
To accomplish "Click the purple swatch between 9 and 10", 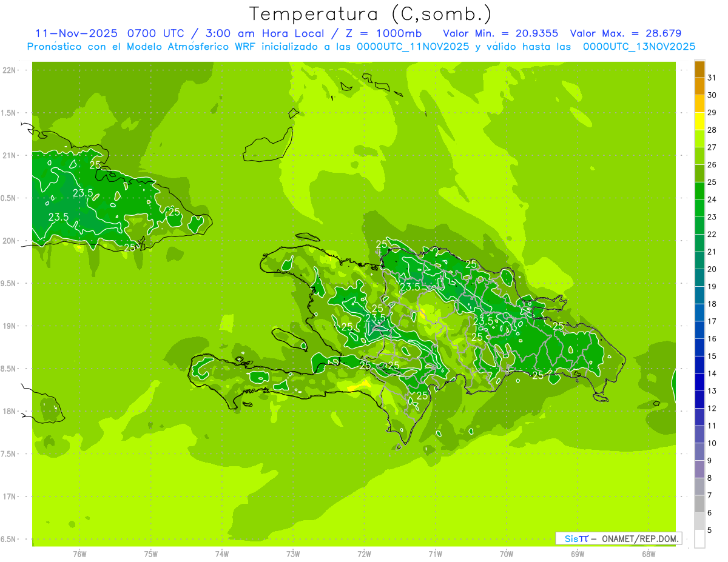I will 699,452.
